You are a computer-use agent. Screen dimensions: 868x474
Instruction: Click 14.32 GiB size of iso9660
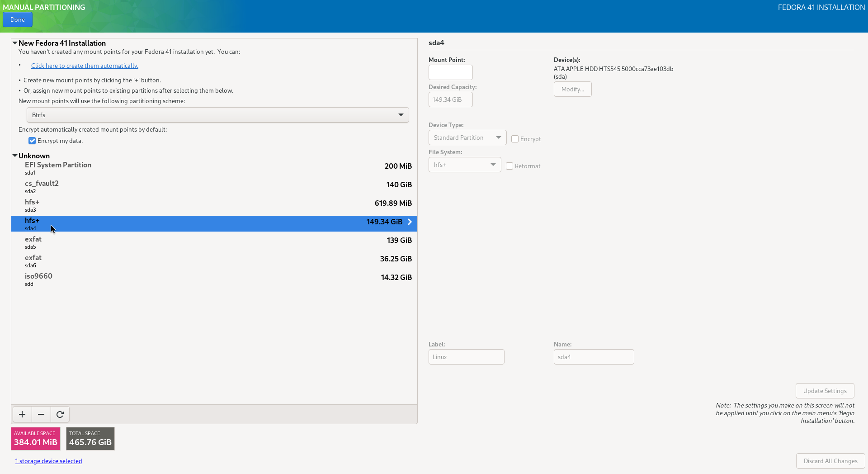(x=396, y=277)
